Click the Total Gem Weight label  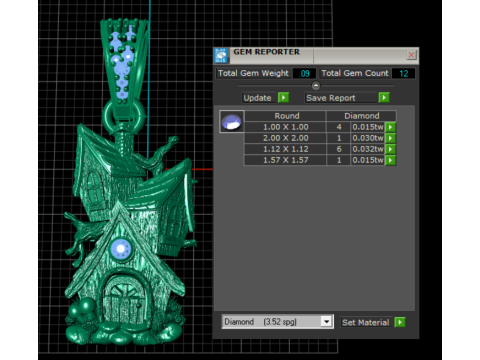[253, 73]
